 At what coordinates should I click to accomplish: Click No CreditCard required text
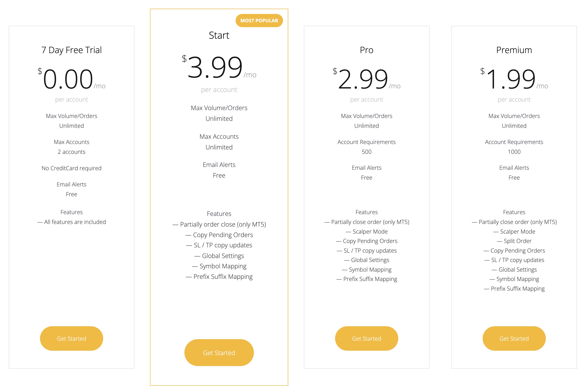click(71, 168)
